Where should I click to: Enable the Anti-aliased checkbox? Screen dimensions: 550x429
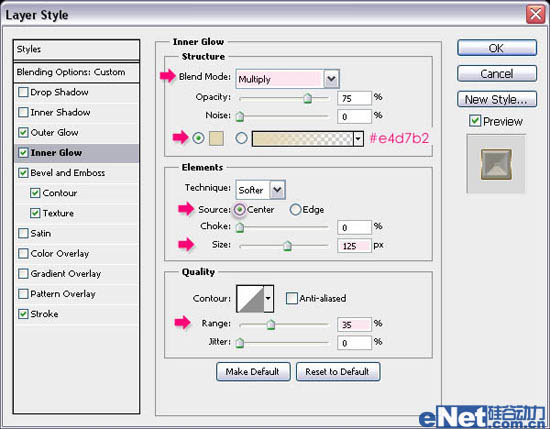pos(291,299)
